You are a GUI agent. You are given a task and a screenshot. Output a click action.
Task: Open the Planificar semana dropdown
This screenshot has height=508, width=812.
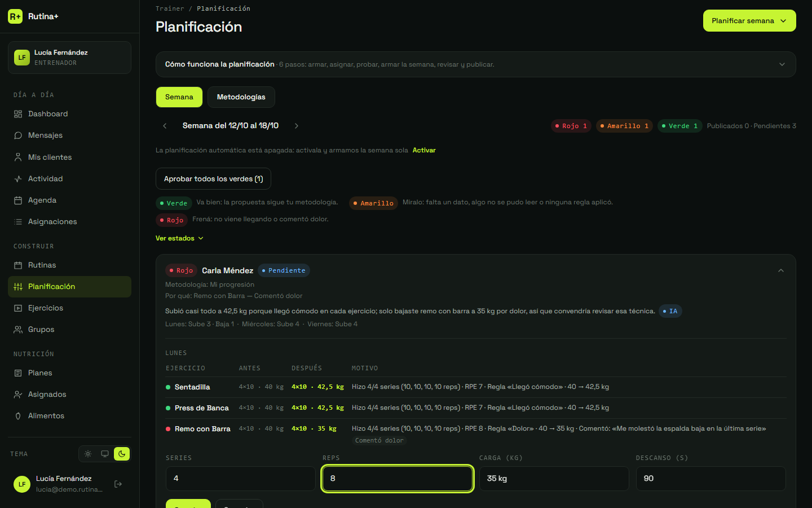click(x=749, y=21)
